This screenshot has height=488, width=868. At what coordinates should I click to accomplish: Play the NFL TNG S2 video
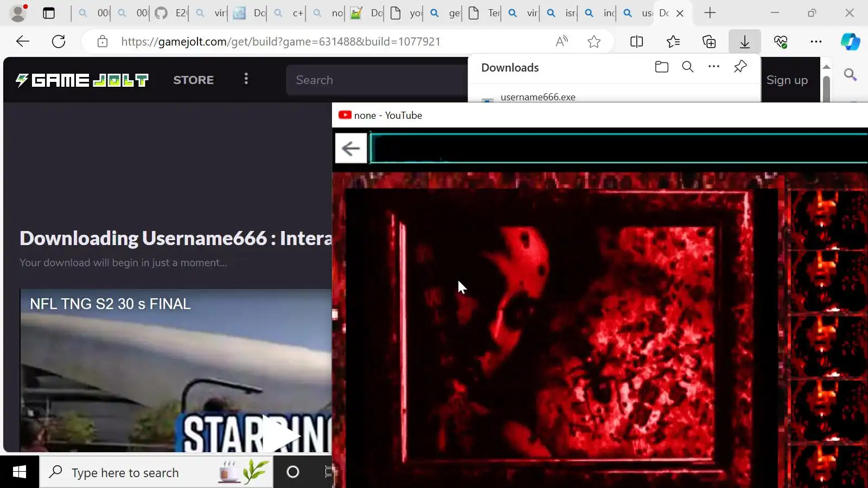coord(281,434)
